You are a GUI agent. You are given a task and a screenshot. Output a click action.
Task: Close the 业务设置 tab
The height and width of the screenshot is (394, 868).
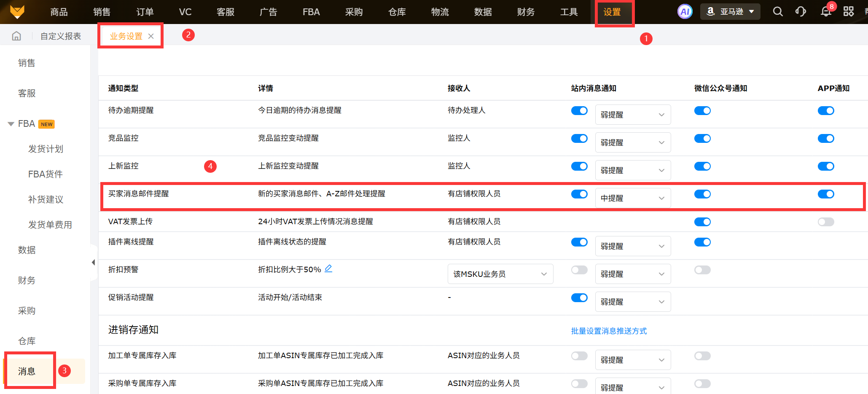[x=151, y=36]
